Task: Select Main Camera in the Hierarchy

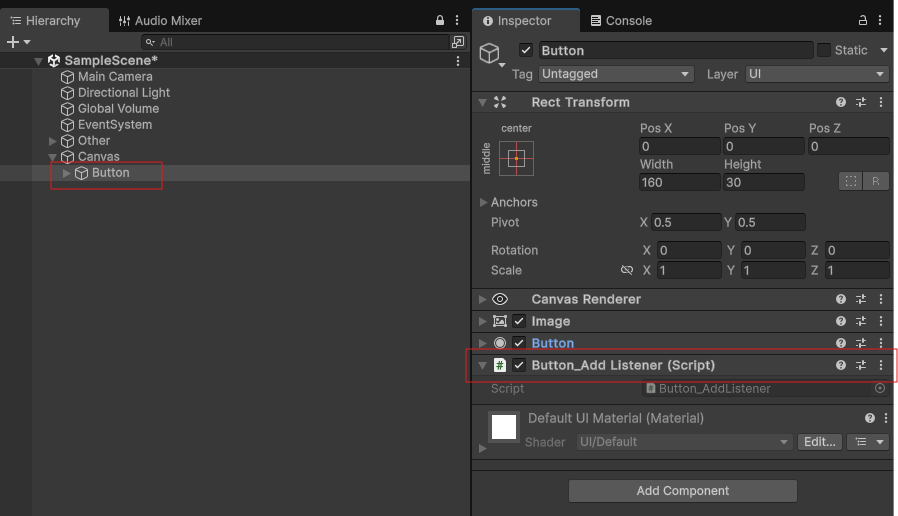Action: coord(115,77)
